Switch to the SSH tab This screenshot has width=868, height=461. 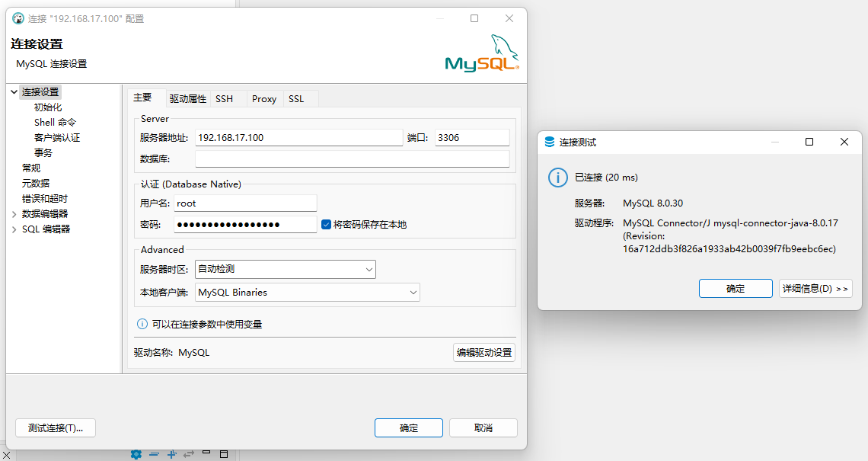click(225, 99)
